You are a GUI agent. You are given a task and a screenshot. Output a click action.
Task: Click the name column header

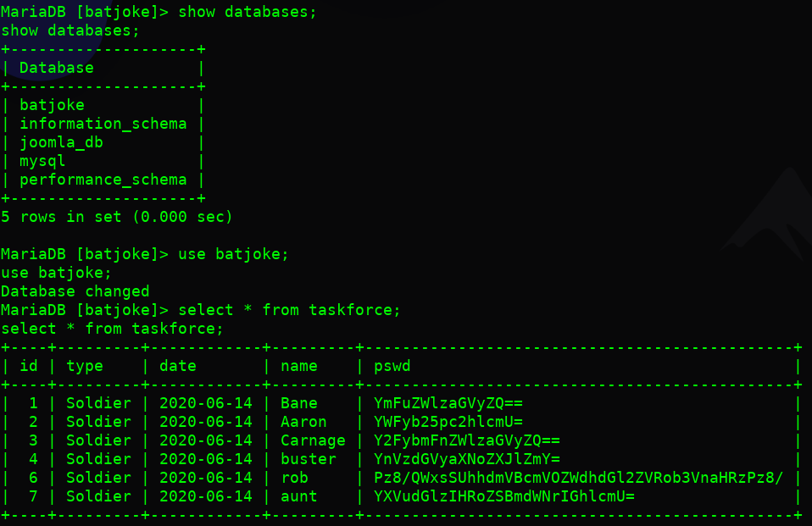click(x=299, y=366)
